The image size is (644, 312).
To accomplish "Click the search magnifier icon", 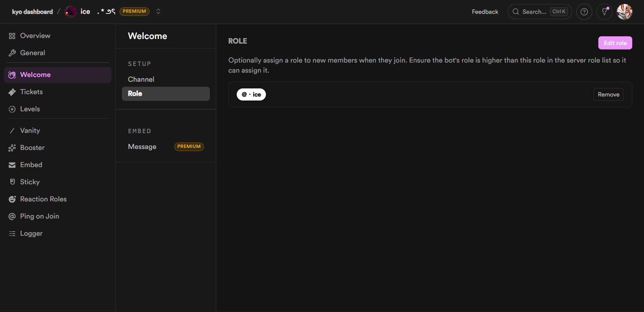I will click(x=516, y=12).
